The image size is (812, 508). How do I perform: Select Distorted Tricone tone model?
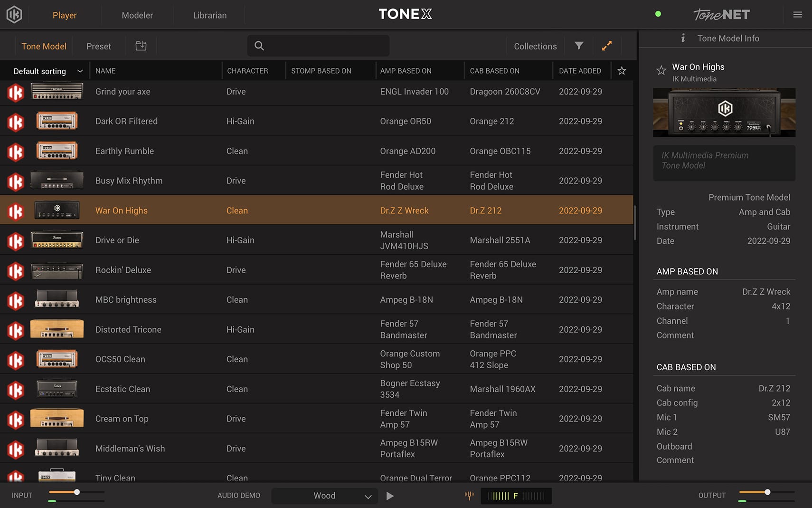coord(317,329)
